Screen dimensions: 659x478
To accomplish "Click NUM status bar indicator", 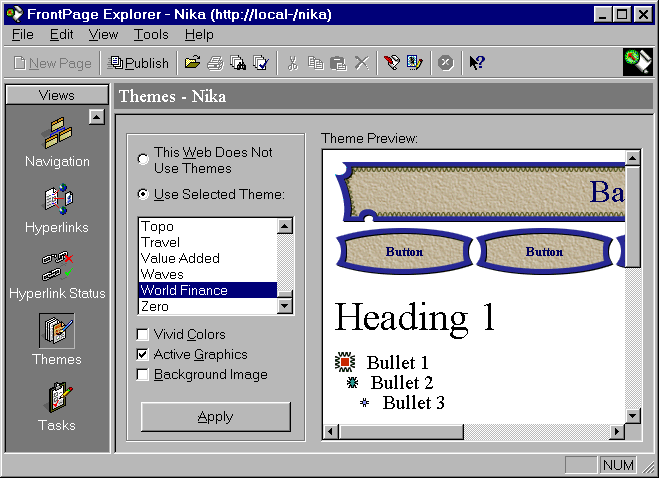I will click(618, 465).
